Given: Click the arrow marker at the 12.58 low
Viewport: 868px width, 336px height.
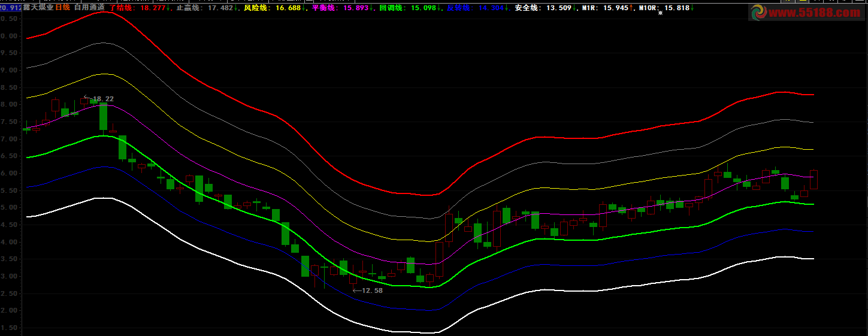Looking at the screenshot, I should pyautogui.click(x=357, y=290).
